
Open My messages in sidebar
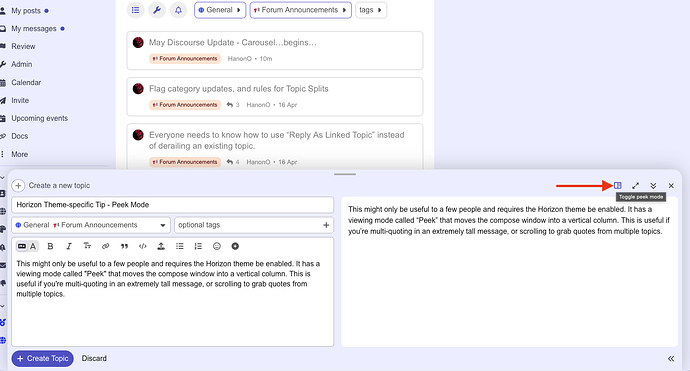[x=33, y=29]
